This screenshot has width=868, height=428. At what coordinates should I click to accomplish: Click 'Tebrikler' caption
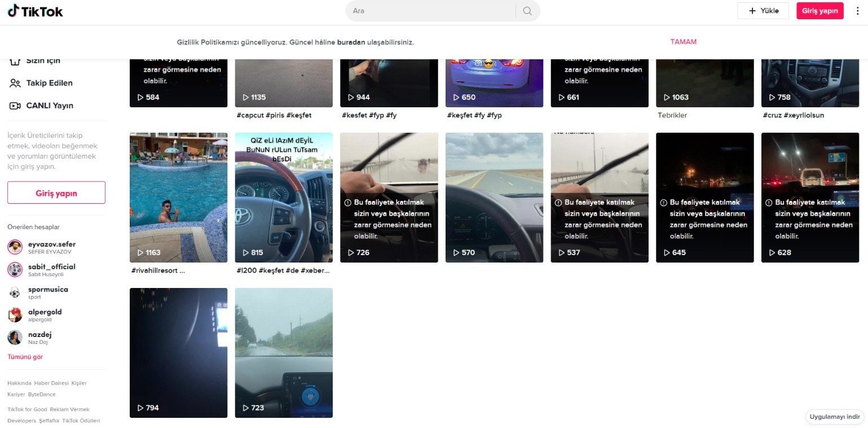coord(672,115)
